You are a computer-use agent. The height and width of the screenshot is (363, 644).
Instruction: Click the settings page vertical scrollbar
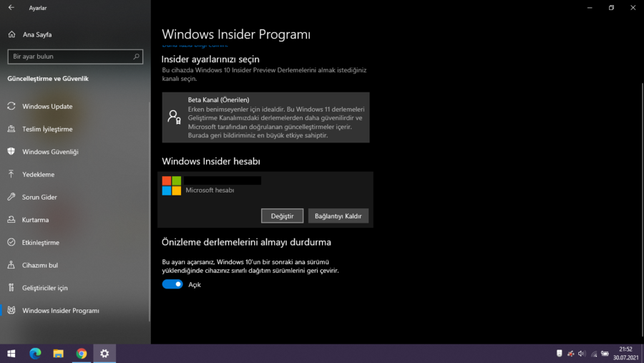642,210
